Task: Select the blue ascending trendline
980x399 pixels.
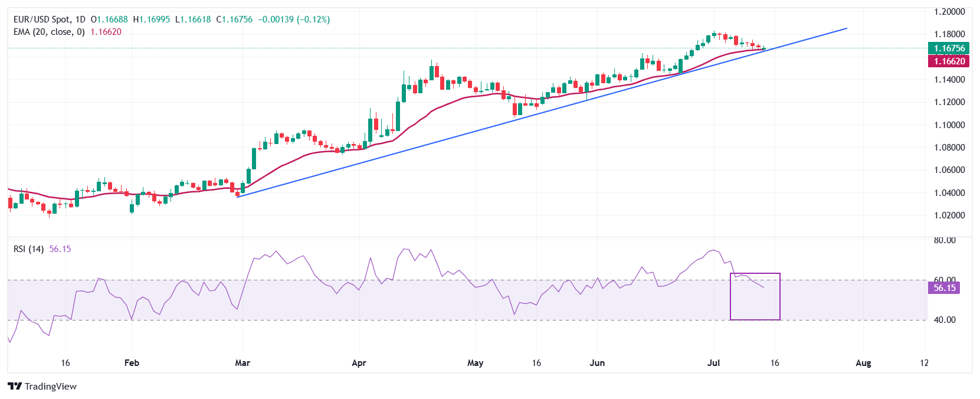Action: pos(472,135)
